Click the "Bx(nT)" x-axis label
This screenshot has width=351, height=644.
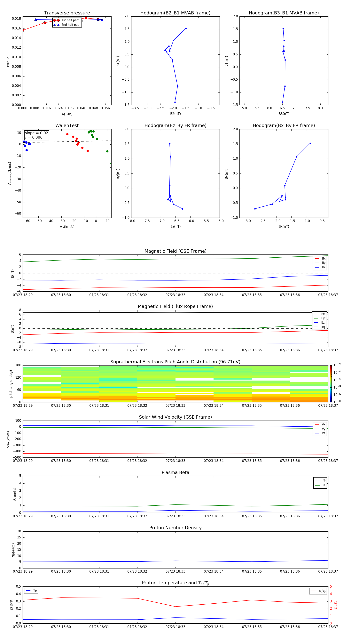pyautogui.click(x=284, y=227)
